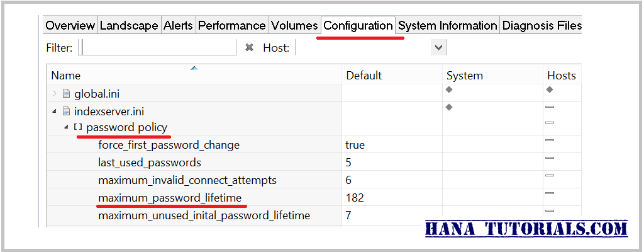
Task: Open the System Information tab
Action: [x=447, y=26]
